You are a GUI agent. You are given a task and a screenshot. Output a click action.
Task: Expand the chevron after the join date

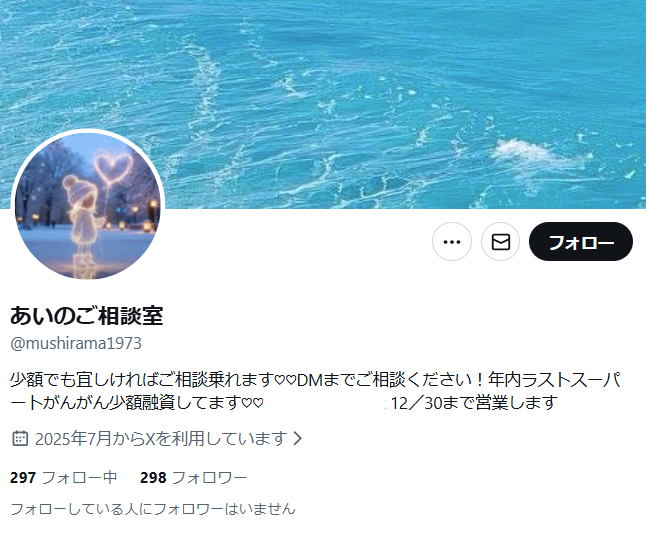[x=298, y=438]
